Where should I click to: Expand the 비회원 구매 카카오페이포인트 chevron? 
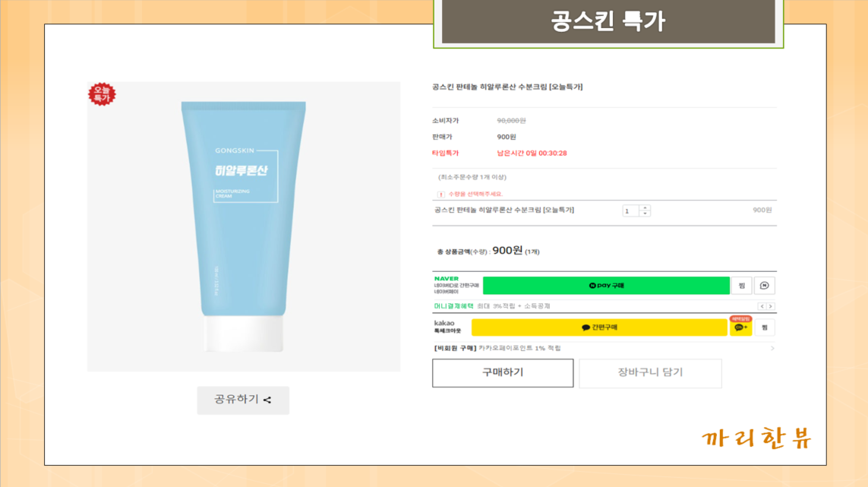[772, 349]
